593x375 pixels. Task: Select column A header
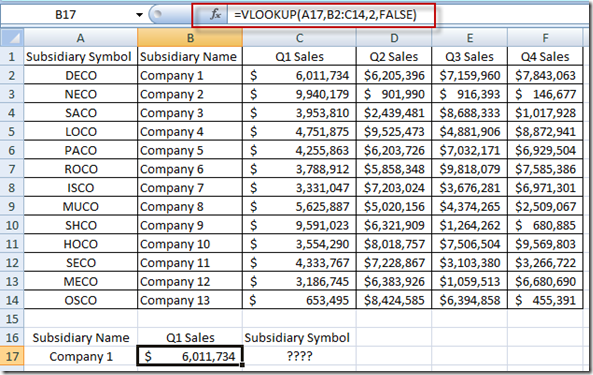[81, 38]
